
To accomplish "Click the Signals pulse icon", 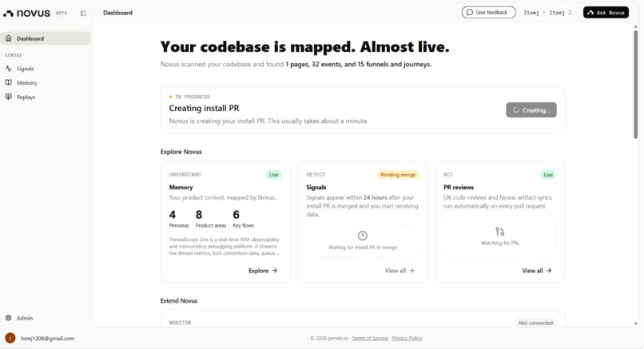I will click(8, 69).
